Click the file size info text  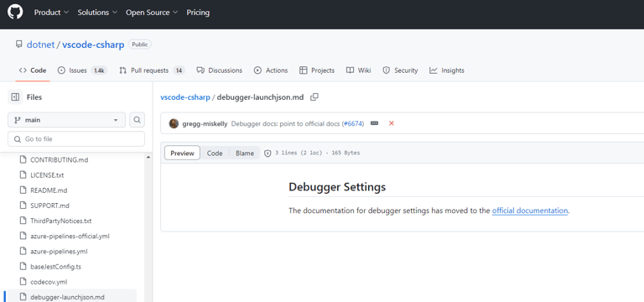318,153
